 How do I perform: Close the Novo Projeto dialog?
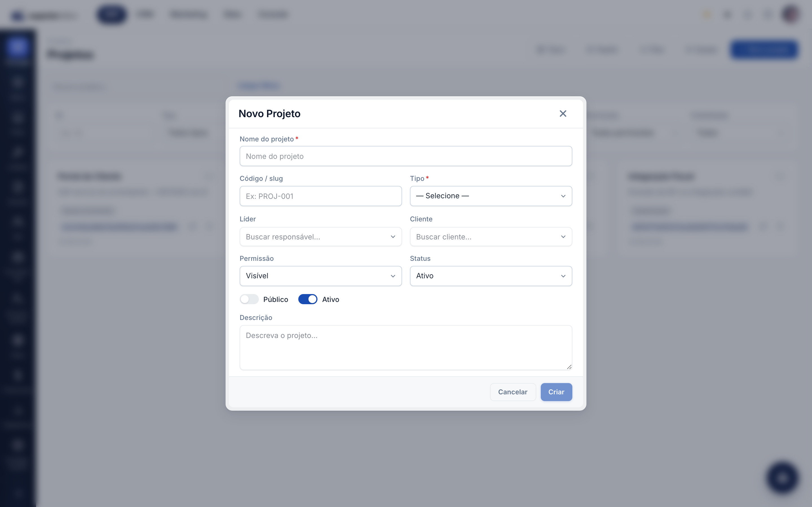click(x=563, y=114)
